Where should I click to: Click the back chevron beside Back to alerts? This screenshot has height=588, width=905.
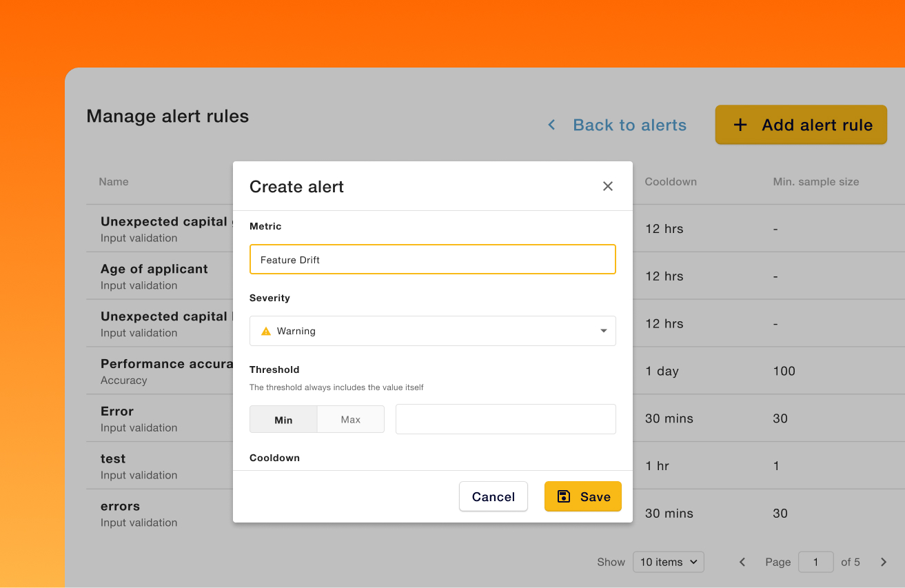(551, 125)
